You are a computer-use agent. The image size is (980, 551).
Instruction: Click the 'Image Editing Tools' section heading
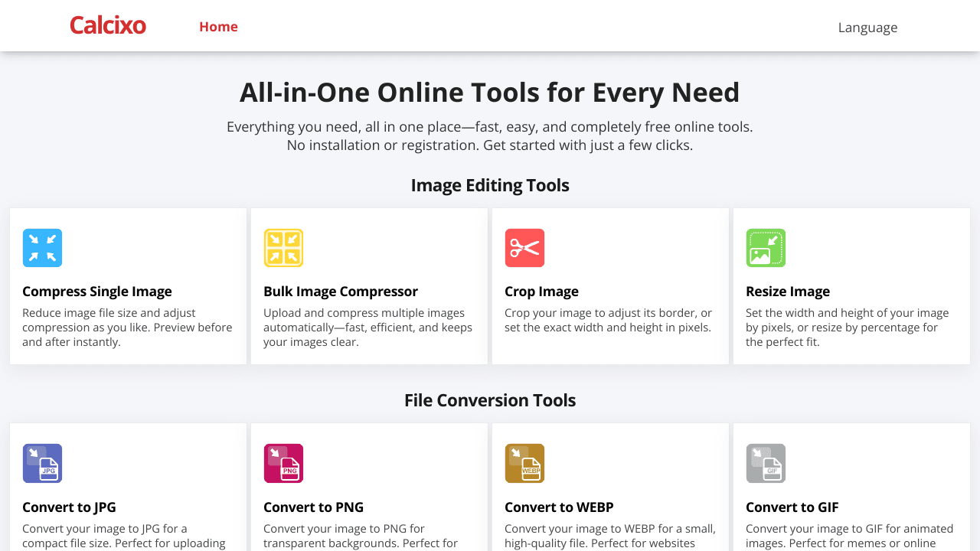[490, 185]
